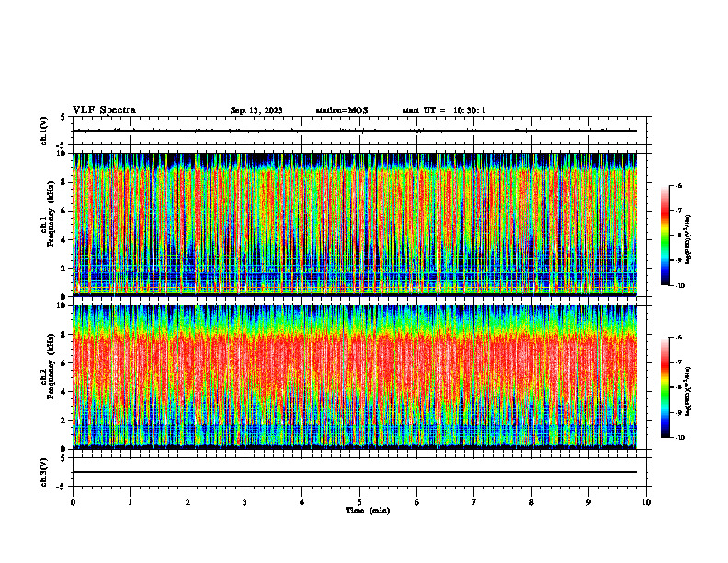
Task: Select the "start UT = 10:30: 1" text
Action: tap(444, 110)
